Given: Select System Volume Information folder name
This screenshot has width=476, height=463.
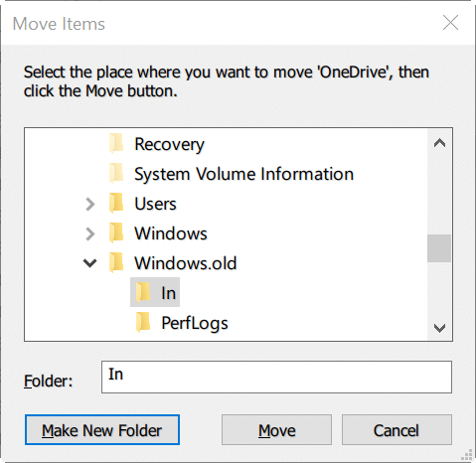Looking at the screenshot, I should [x=244, y=174].
